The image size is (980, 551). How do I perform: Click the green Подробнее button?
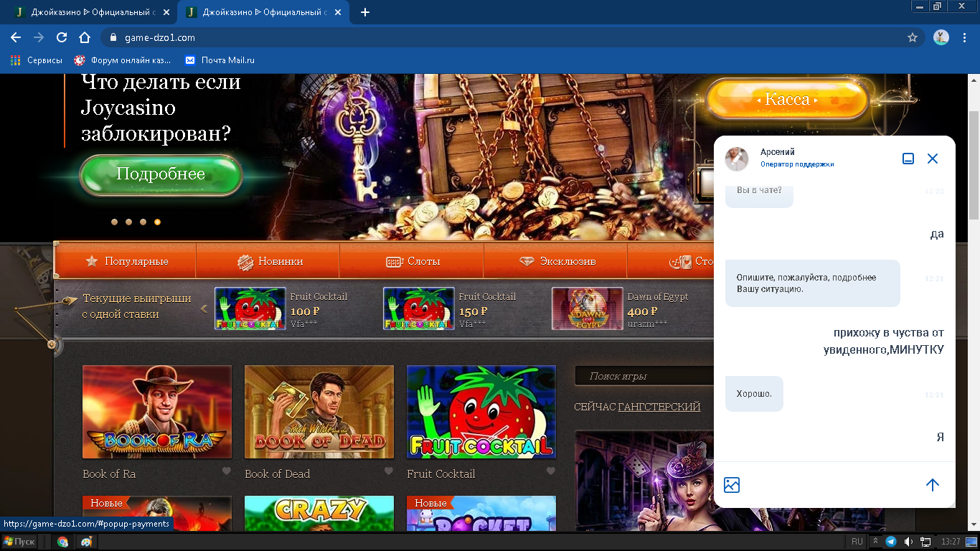(161, 174)
